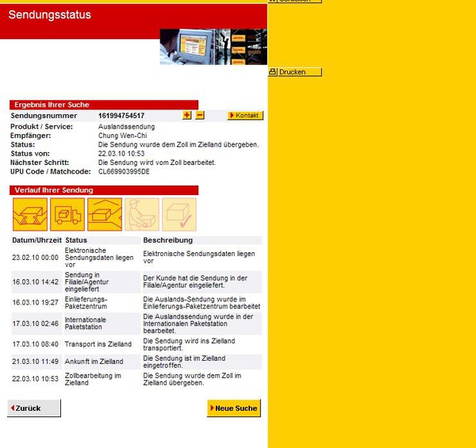Click the 16.03.10 14:42 date cell
The image size is (476, 448).
click(x=35, y=281)
